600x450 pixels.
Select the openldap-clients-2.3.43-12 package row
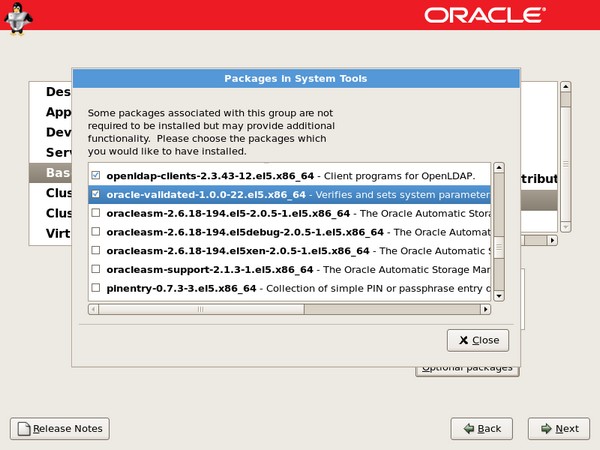coord(290,176)
